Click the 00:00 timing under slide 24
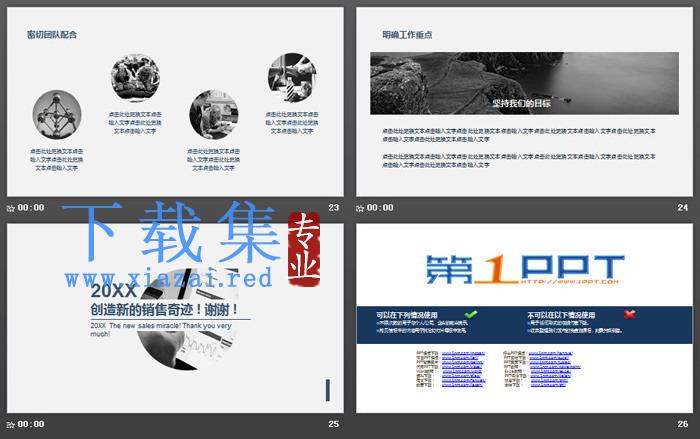Viewport: 700px width, 439px height. (380, 208)
